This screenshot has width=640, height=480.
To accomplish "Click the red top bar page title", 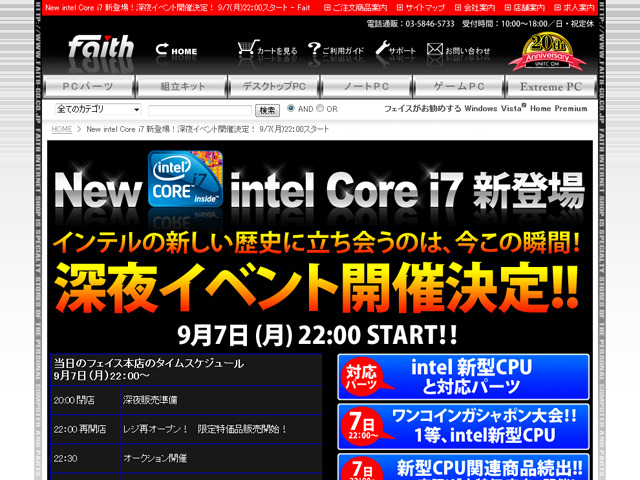I will (178, 7).
